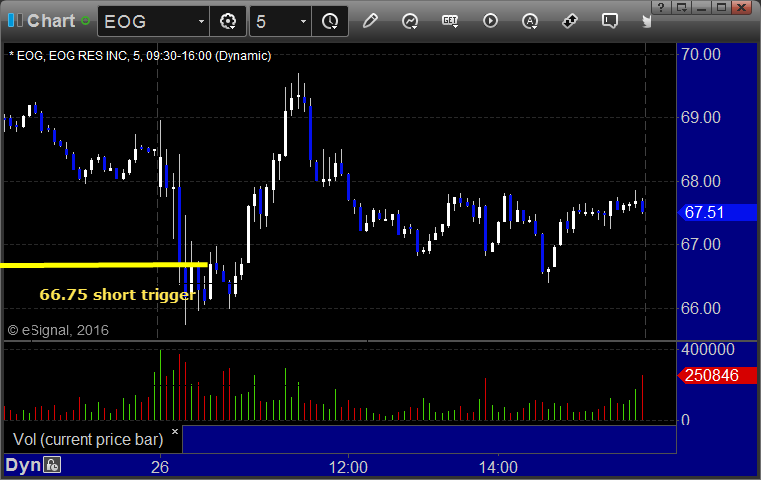
Task: Click the Dyn label at bottom left
Action: coord(23,465)
